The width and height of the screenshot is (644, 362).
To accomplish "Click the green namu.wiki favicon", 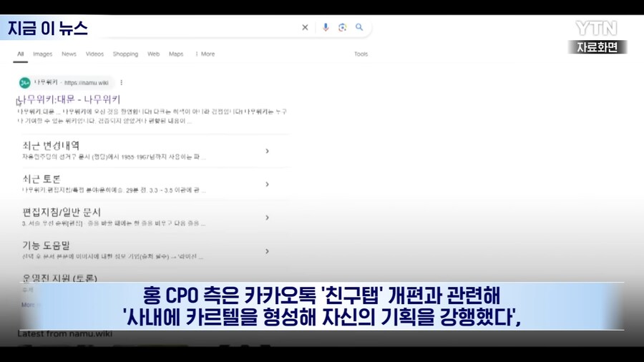I will coord(25,82).
